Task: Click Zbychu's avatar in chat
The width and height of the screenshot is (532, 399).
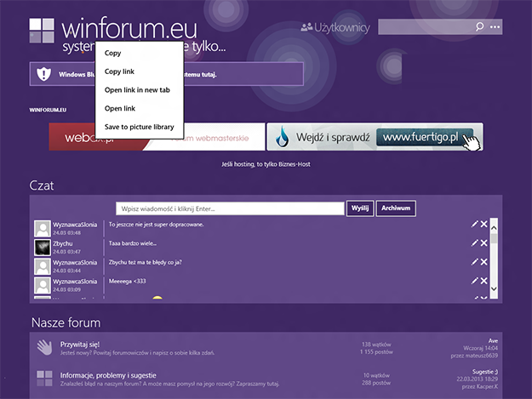Action: [43, 247]
